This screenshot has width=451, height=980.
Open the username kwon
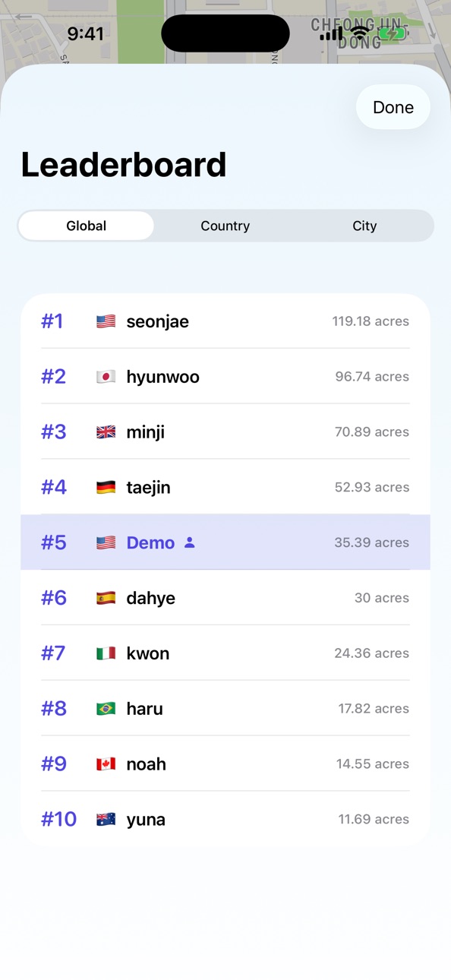pos(148,653)
